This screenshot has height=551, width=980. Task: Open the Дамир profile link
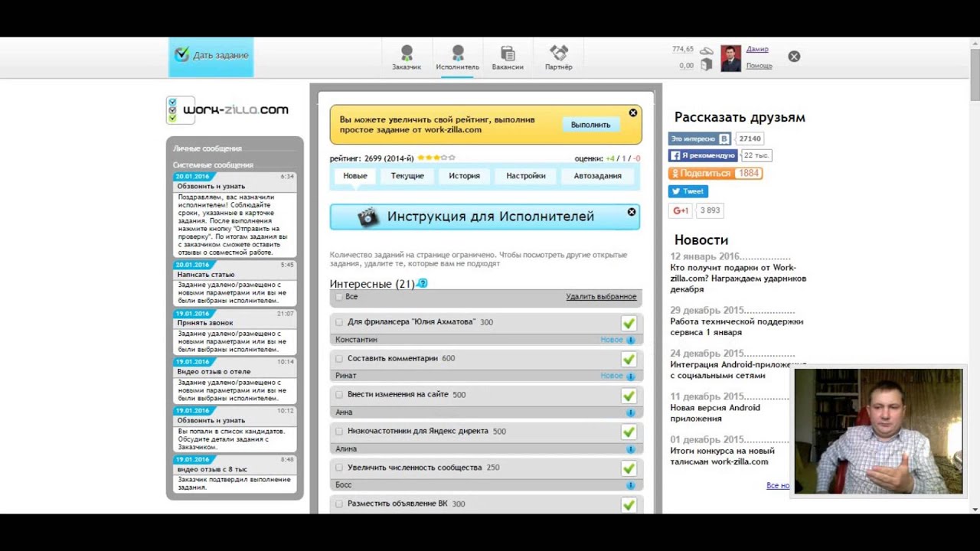pos(757,49)
